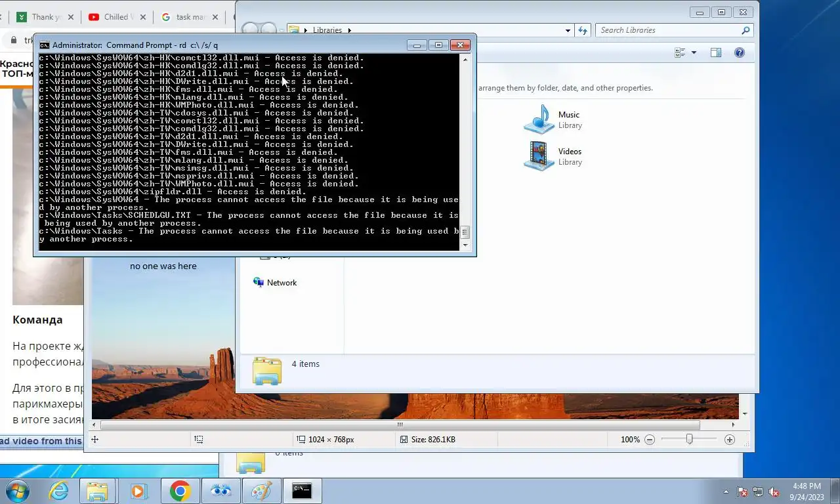Maximize the Command Prompt window
Viewport: 840px width, 504px height.
point(438,45)
